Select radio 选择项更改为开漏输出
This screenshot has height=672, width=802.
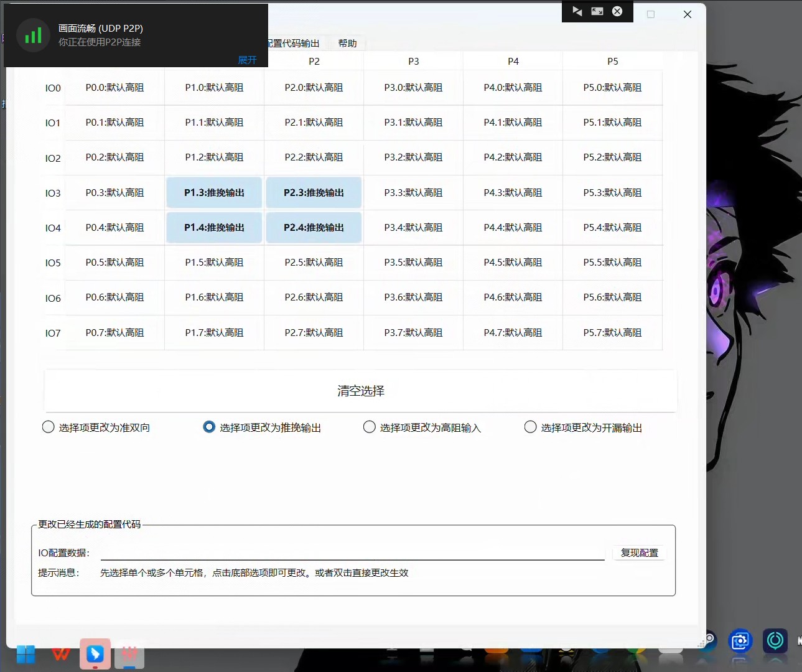tap(583, 427)
